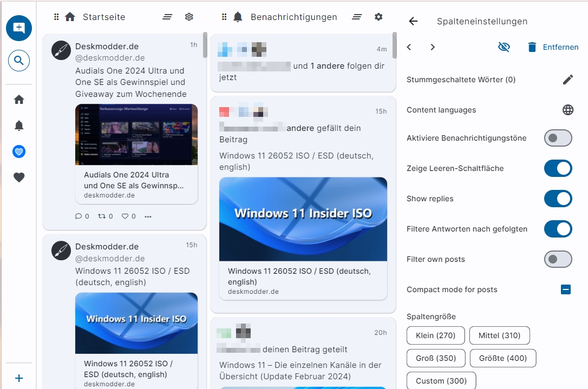This screenshot has height=389, width=588.
Task: Open Startseite column settings gear
Action: pyautogui.click(x=189, y=17)
